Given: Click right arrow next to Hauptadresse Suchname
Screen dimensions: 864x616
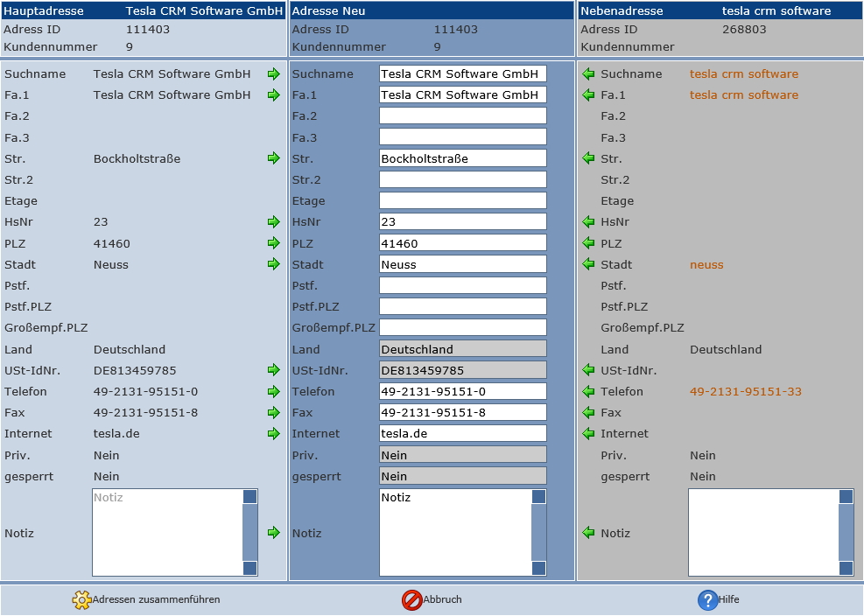Looking at the screenshot, I should [x=274, y=73].
